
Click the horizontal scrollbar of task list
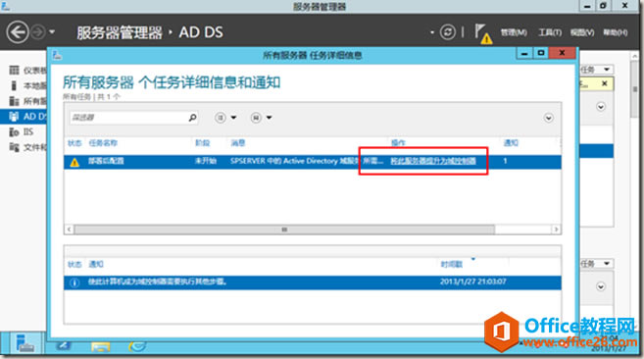coord(284,230)
